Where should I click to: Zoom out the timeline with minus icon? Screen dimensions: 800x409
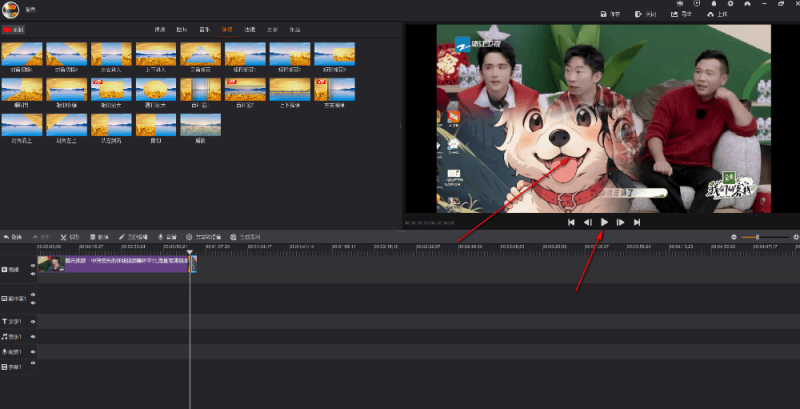pyautogui.click(x=733, y=237)
